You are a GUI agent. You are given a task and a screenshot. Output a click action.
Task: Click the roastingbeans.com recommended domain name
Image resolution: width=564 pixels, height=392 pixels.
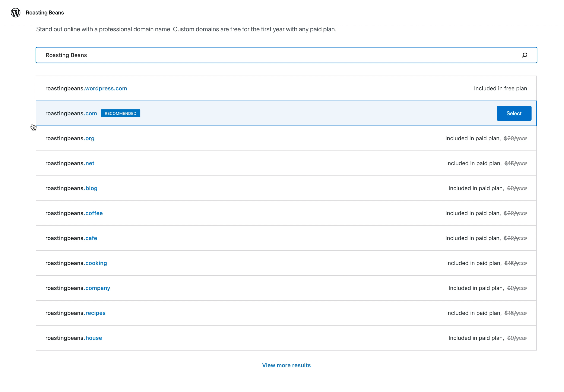71,113
